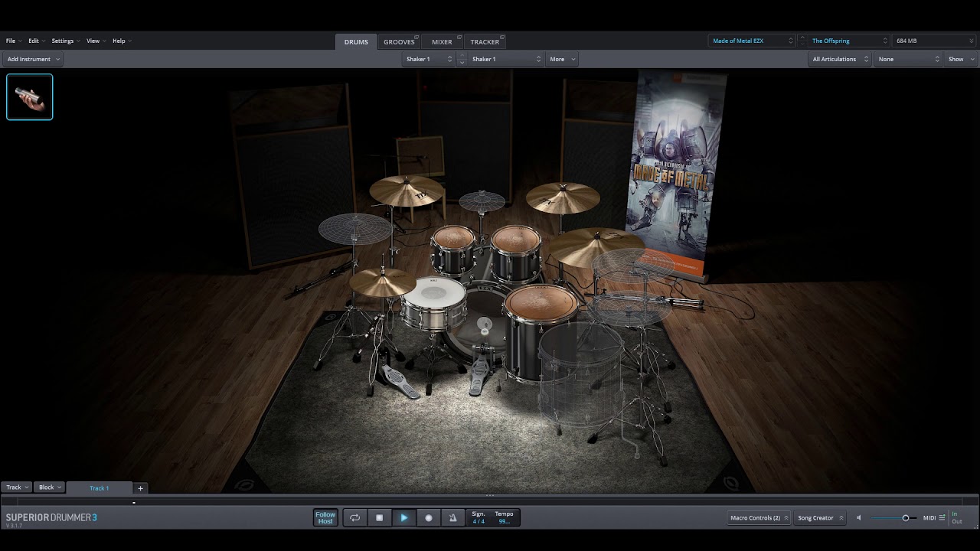Switch to the Tracker tab
Image resolution: width=980 pixels, height=551 pixels.
(485, 42)
